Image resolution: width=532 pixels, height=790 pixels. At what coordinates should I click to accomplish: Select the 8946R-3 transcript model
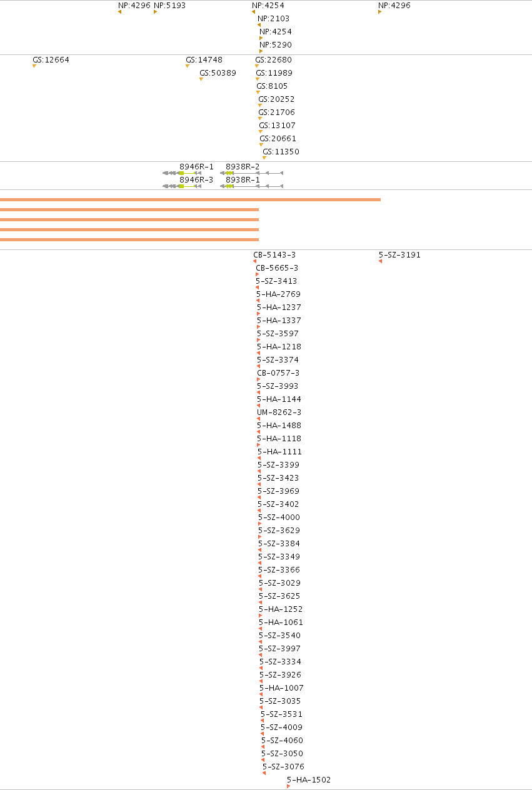pyautogui.click(x=182, y=186)
